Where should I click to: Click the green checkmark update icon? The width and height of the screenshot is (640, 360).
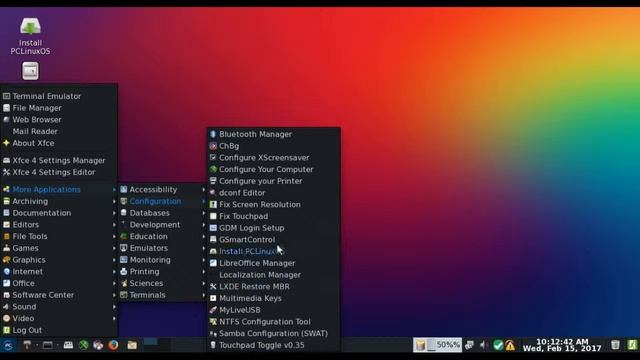pyautogui.click(x=498, y=345)
